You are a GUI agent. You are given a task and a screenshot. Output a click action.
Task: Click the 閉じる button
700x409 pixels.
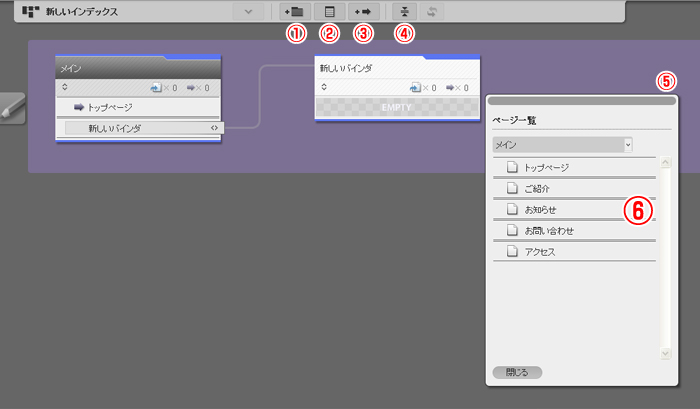tap(517, 372)
